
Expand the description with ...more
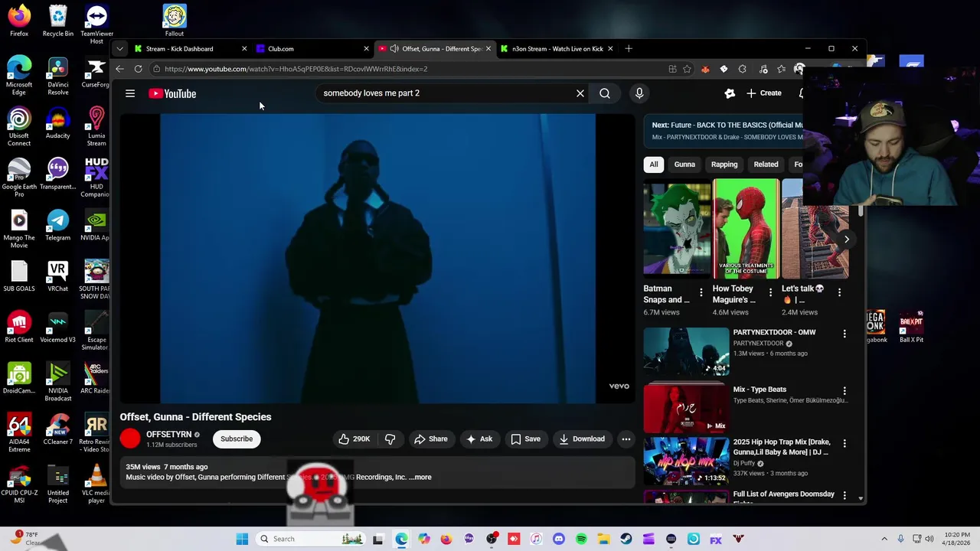tap(421, 478)
